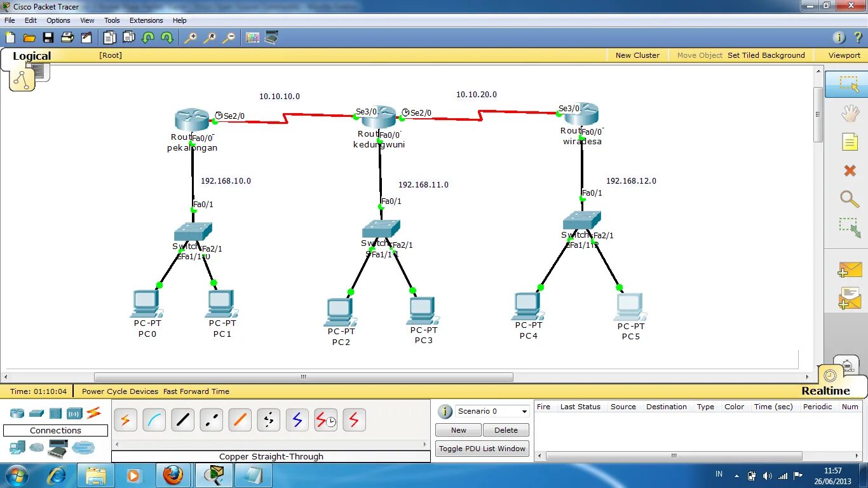Switch to the Logical workspace tab
The width and height of the screenshot is (868, 488).
click(31, 56)
